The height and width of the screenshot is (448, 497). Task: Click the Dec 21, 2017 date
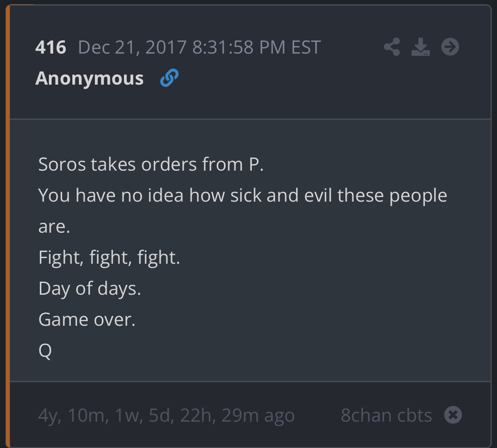133,47
